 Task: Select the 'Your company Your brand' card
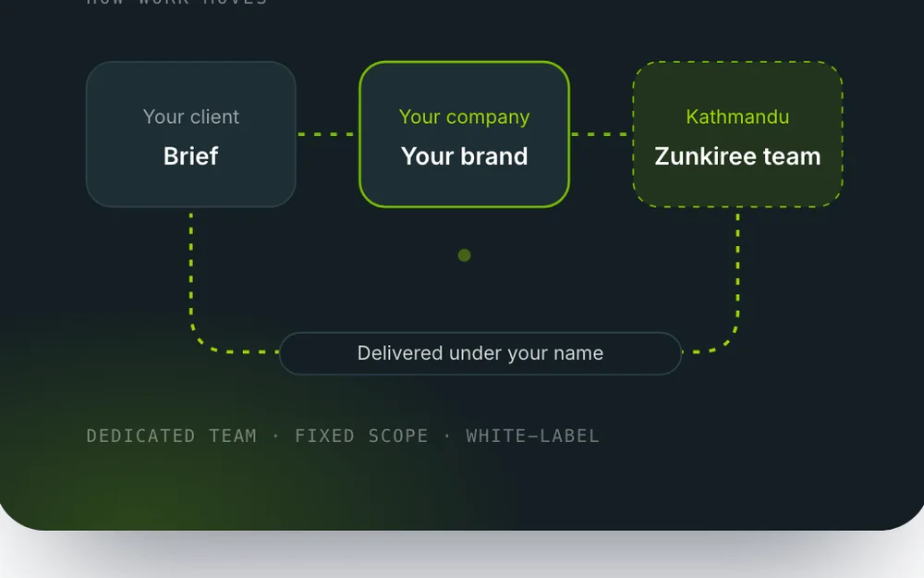(x=465, y=134)
